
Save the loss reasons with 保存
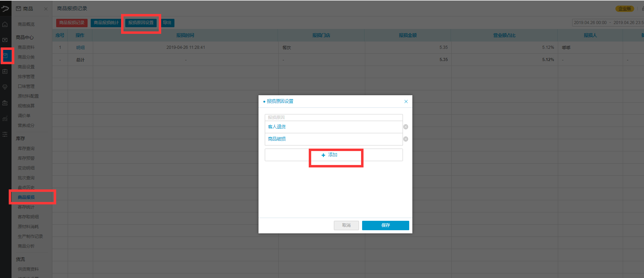[385, 225]
